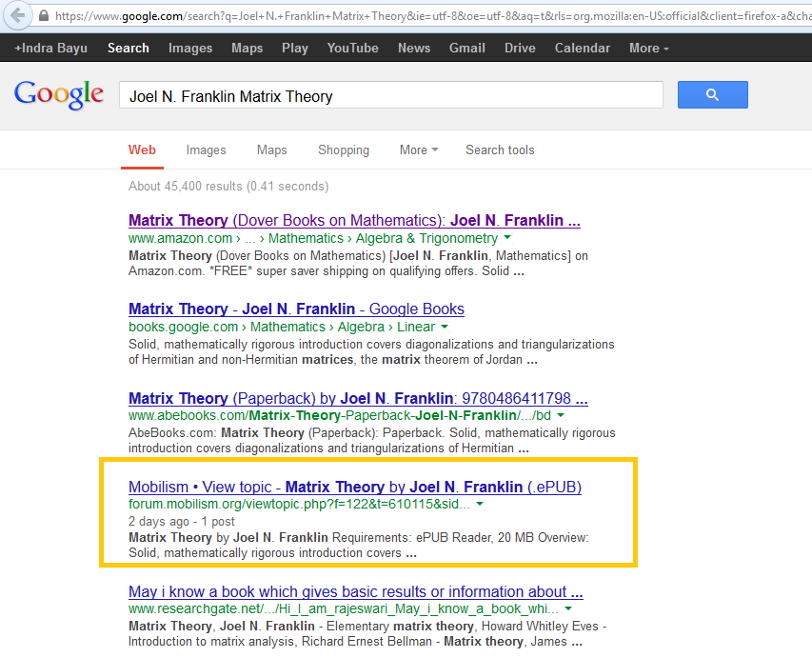Open Play in the top bar
Viewport: 812px width, 658px height.
click(295, 49)
